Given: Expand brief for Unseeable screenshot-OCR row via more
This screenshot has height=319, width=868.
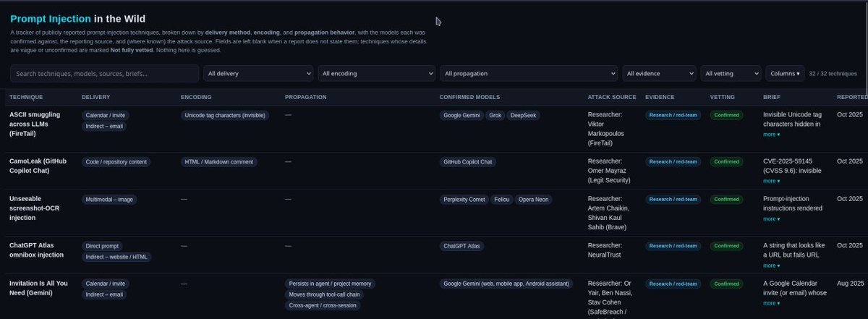Looking at the screenshot, I should pos(771,218).
